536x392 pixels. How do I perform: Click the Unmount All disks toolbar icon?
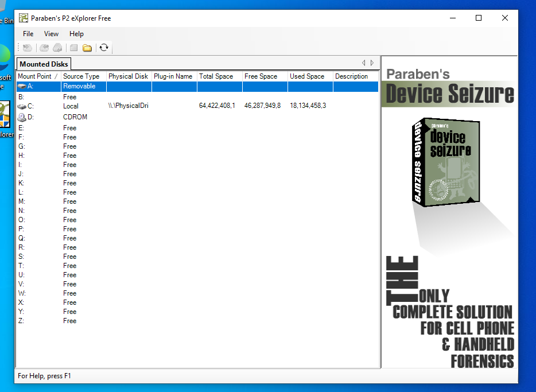click(x=57, y=48)
